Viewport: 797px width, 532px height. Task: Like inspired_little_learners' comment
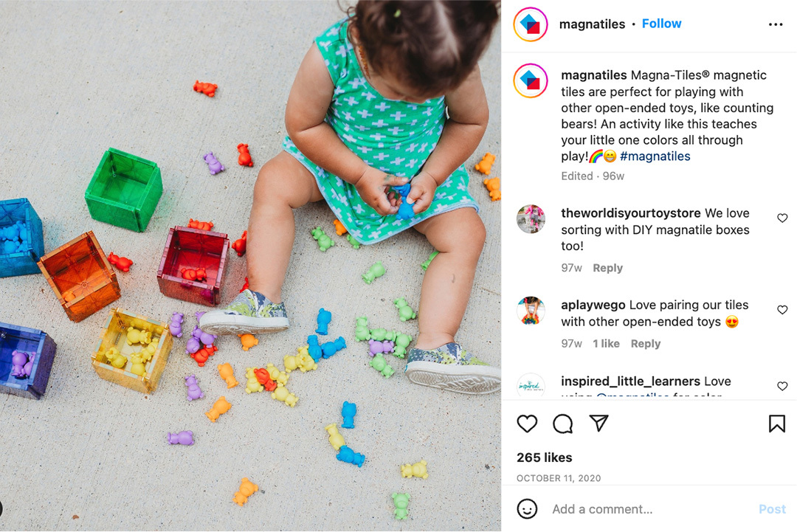pyautogui.click(x=782, y=386)
